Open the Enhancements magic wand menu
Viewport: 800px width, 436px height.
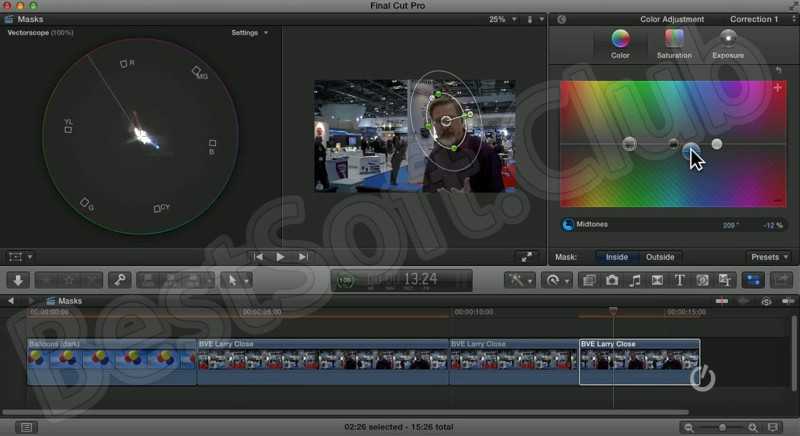[x=519, y=280]
